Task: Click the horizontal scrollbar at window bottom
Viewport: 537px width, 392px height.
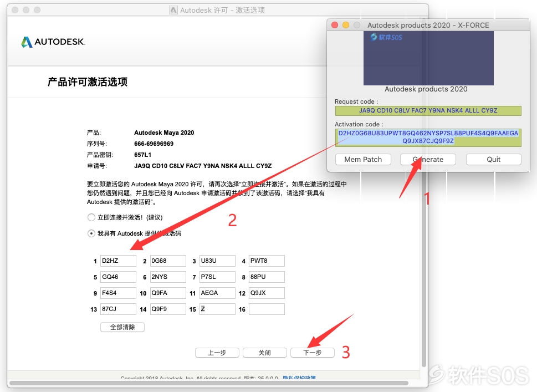Action: (x=209, y=383)
